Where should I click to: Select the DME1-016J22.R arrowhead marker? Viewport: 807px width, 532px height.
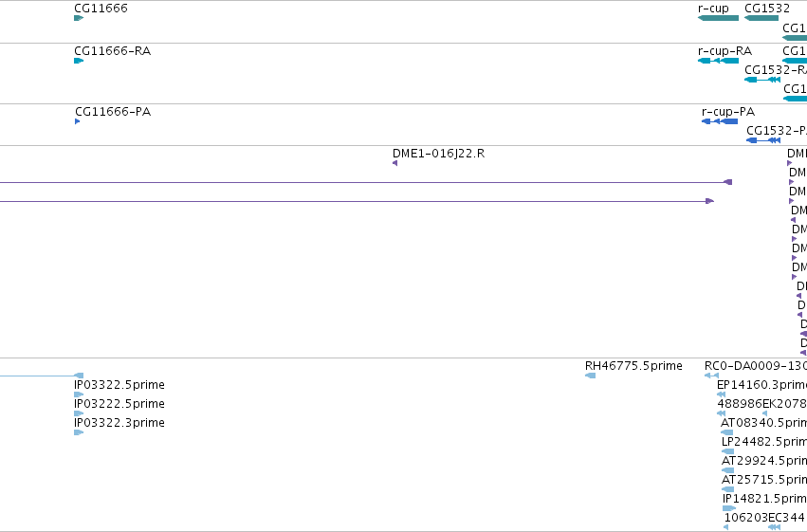point(394,163)
